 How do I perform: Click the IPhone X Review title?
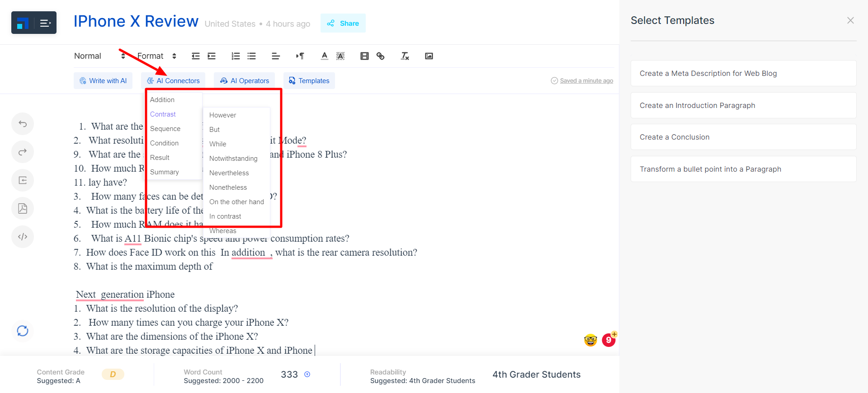pyautogui.click(x=136, y=21)
